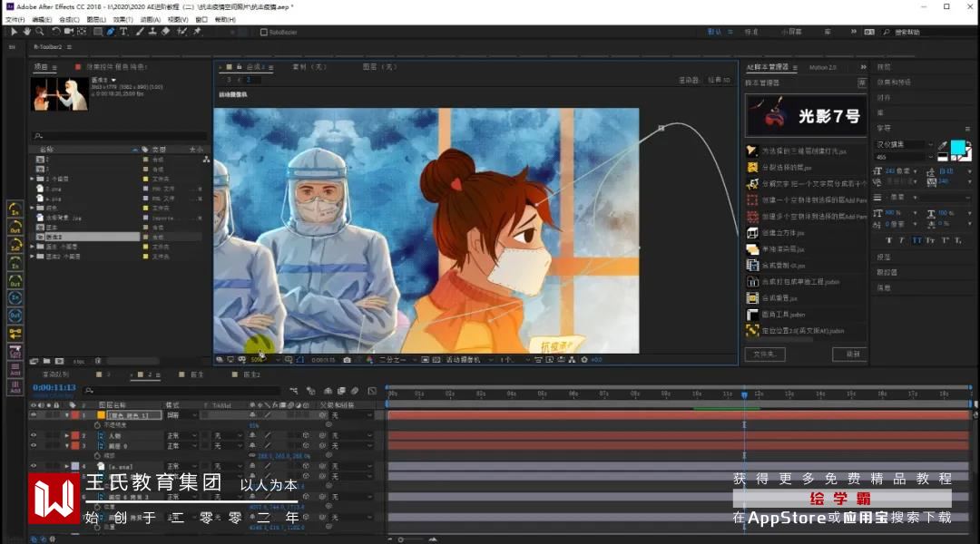Click 文件夹 button in script manager
Image resolution: width=980 pixels, height=544 pixels.
[x=765, y=355]
